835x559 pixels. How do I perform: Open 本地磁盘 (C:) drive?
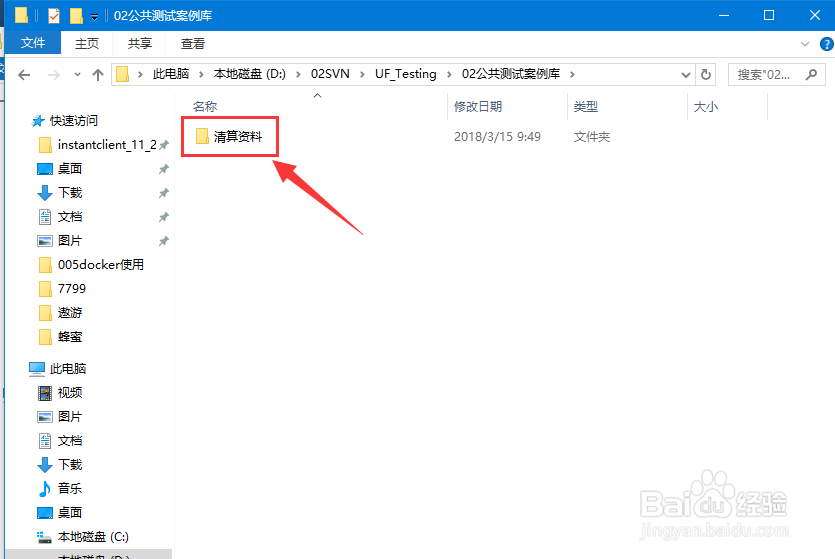point(93,537)
